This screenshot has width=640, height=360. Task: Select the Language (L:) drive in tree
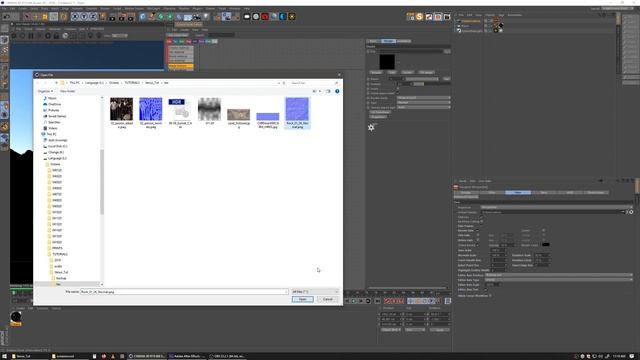click(x=57, y=158)
